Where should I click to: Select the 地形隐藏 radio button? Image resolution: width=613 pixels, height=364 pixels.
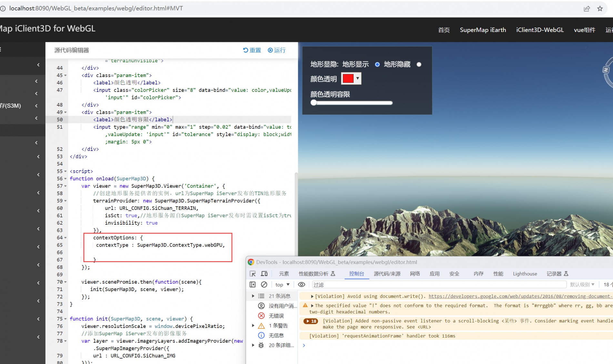pos(419,64)
